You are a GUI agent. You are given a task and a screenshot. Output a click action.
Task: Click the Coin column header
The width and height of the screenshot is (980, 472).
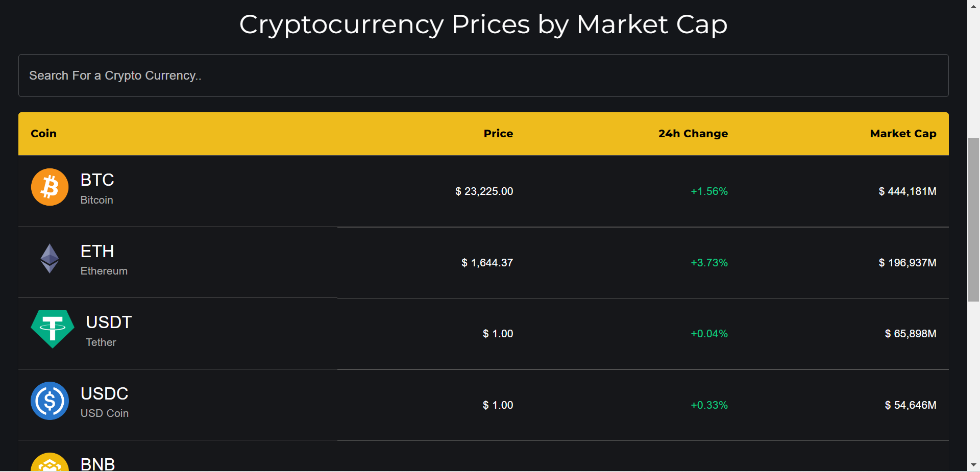click(x=43, y=133)
